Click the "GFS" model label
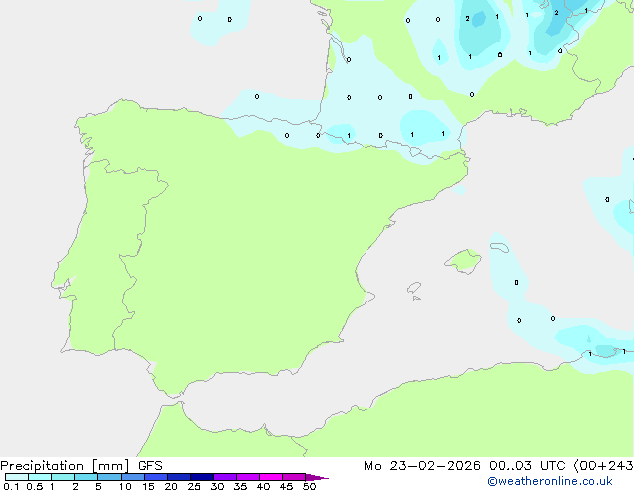This screenshot has width=634, height=490. coord(150,466)
